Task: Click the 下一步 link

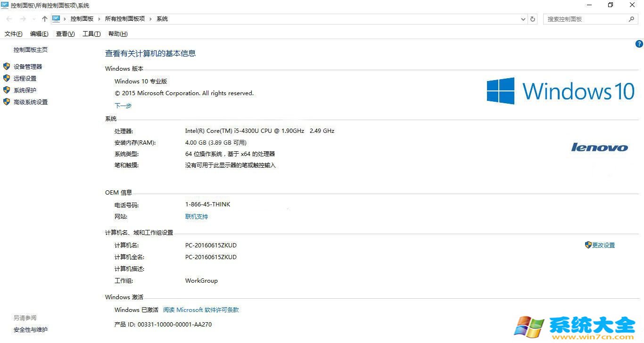Action: [123, 106]
